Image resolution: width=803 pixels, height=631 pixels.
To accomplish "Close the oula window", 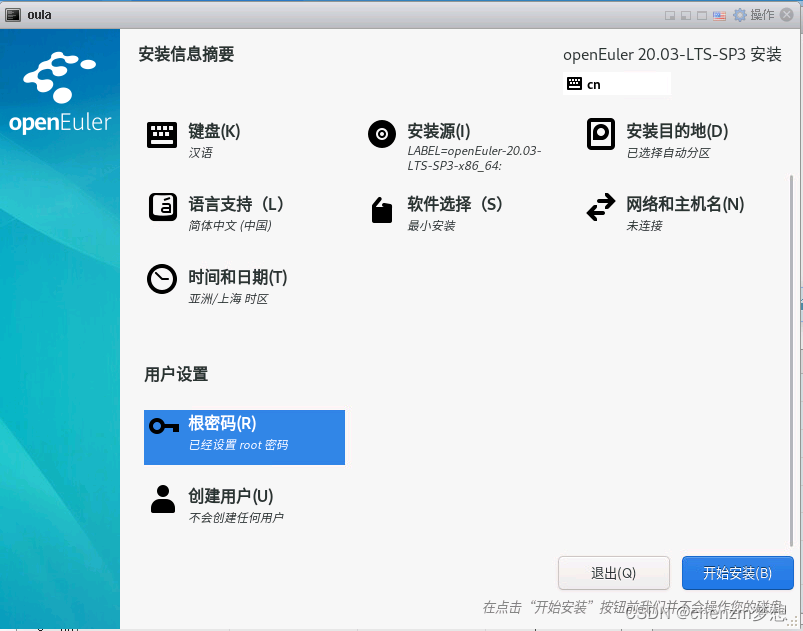I will (787, 15).
